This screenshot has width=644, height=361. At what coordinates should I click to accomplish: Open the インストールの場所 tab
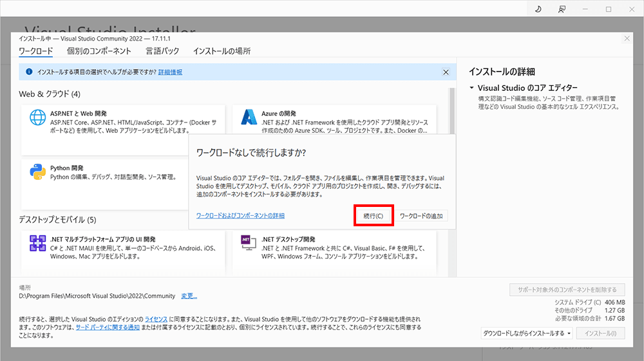click(x=222, y=51)
